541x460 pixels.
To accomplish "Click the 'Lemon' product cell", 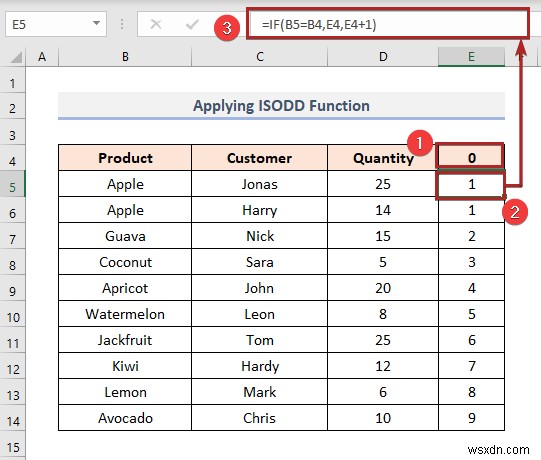I will point(125,392).
